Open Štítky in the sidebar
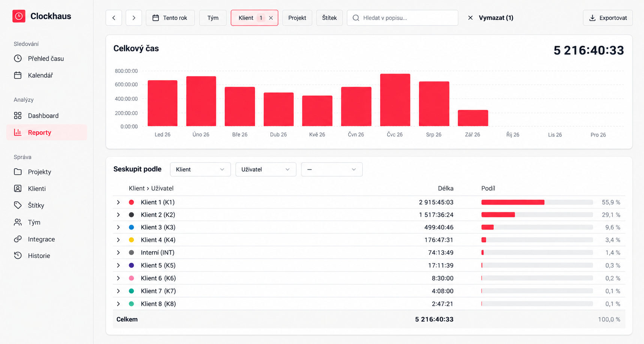Screen dimensions: 644x344 click(47, 205)
